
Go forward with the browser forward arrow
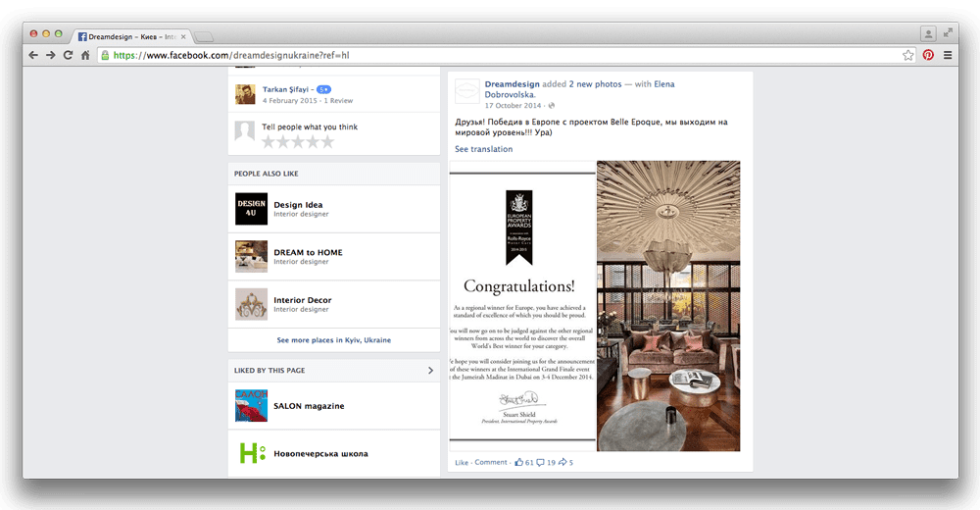(x=51, y=55)
